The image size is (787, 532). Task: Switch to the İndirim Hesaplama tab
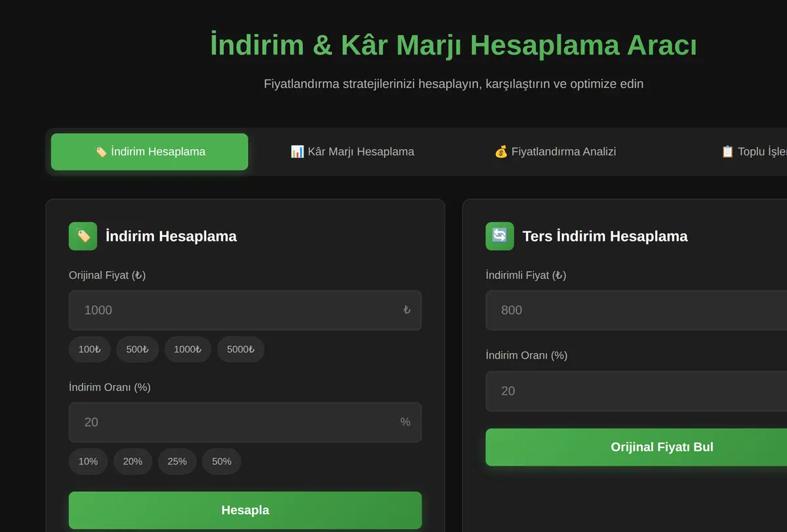[150, 152]
